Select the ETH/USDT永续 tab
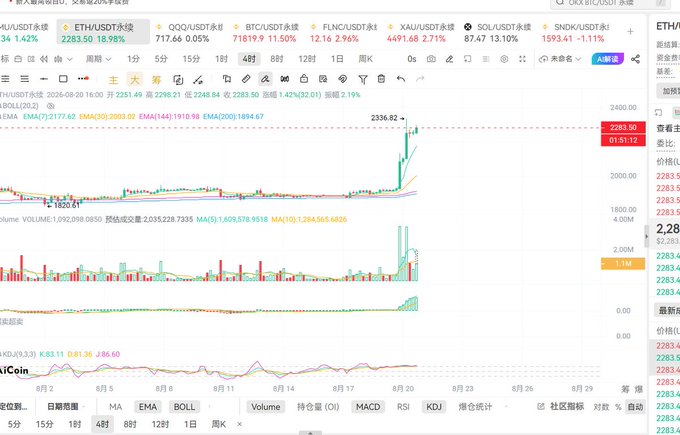Image resolution: width=680 pixels, height=435 pixels. point(103,33)
